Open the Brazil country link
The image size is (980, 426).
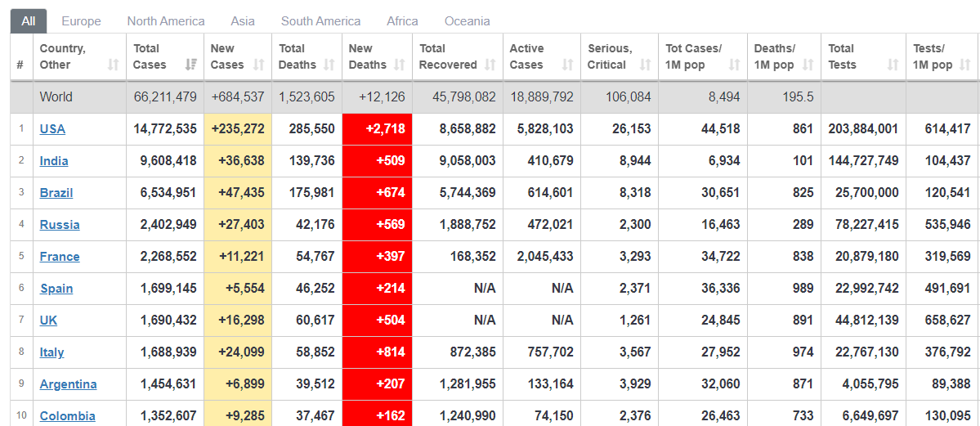click(x=56, y=193)
